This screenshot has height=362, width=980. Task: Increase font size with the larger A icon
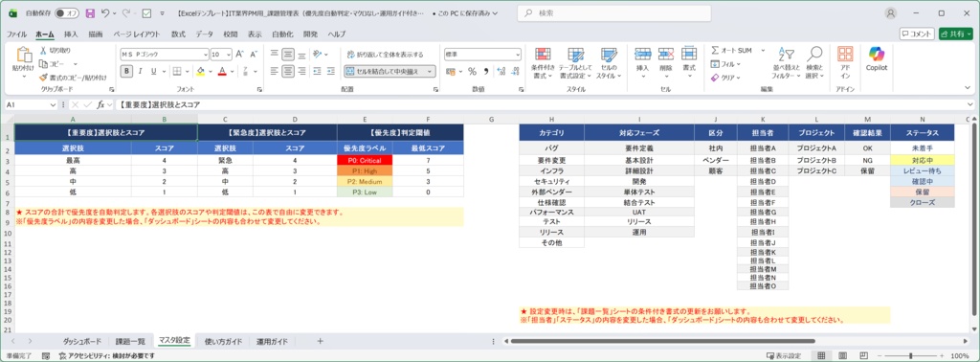pyautogui.click(x=240, y=55)
